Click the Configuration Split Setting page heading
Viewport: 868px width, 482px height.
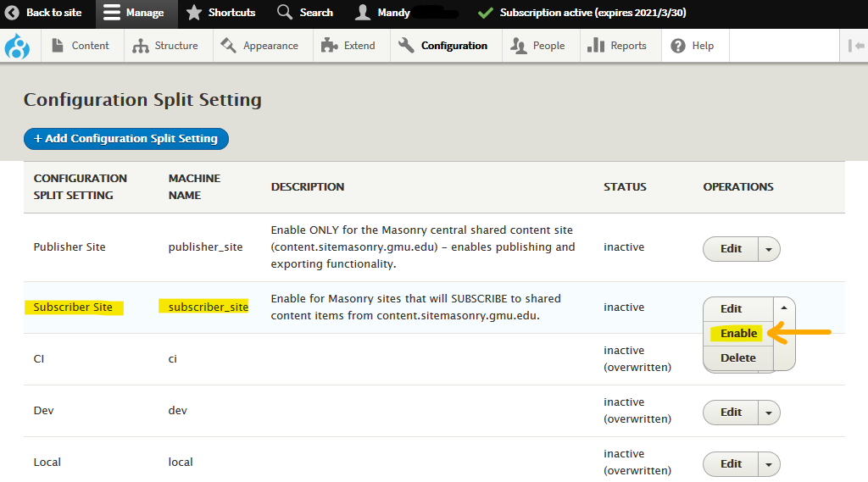(142, 100)
